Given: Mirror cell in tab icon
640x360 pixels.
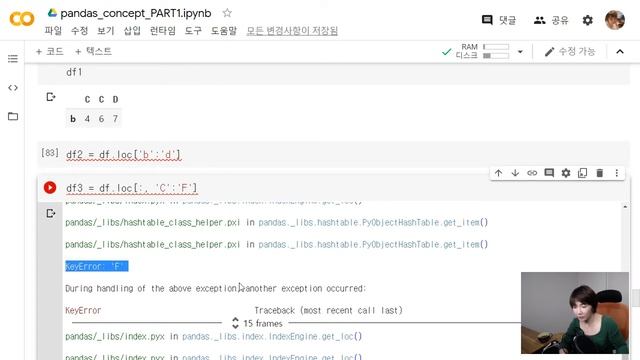Looking at the screenshot, I should [x=582, y=173].
